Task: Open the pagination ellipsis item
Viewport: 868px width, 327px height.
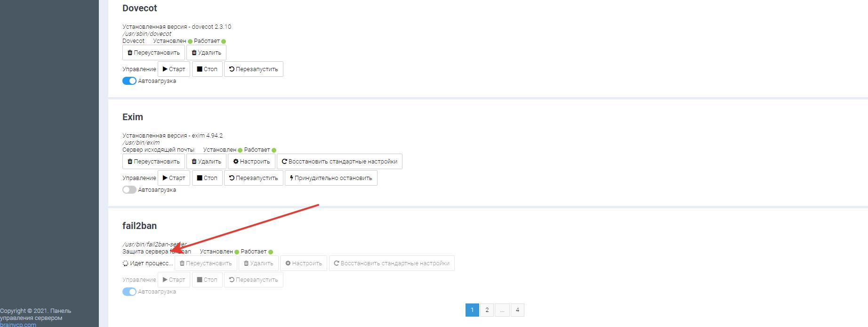Action: click(x=502, y=310)
